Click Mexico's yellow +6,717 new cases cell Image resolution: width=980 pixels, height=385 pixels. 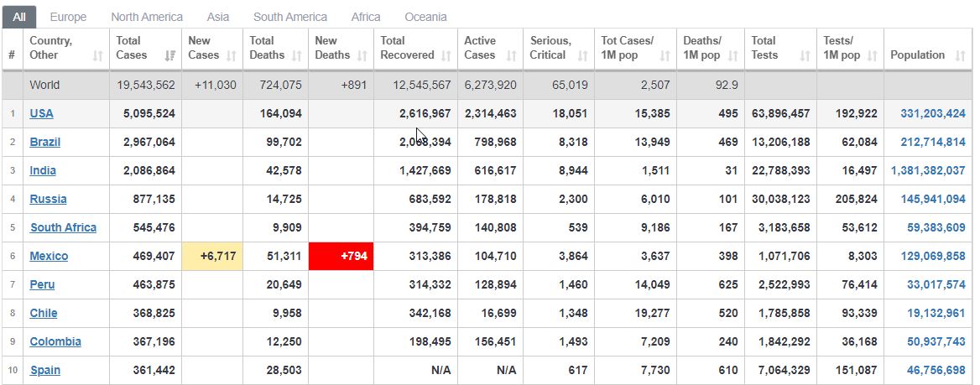tap(212, 257)
